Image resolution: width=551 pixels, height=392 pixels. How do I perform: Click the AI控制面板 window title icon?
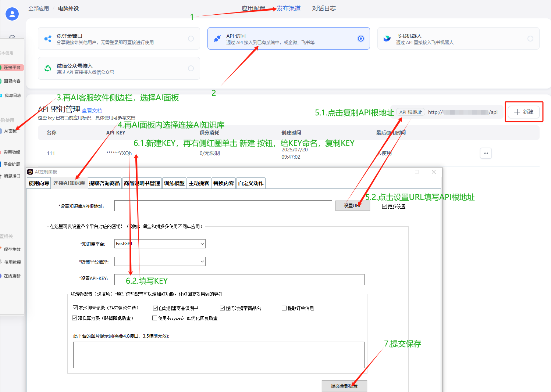tap(31, 172)
